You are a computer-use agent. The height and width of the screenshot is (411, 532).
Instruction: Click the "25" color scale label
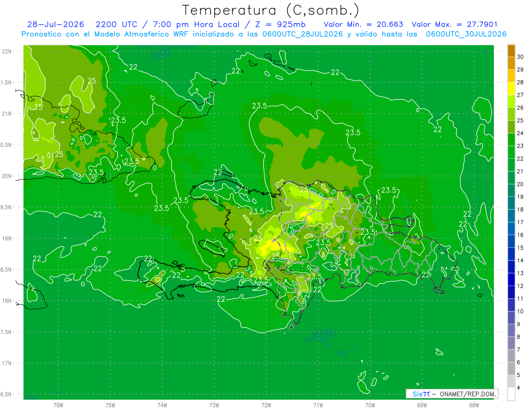521,120
